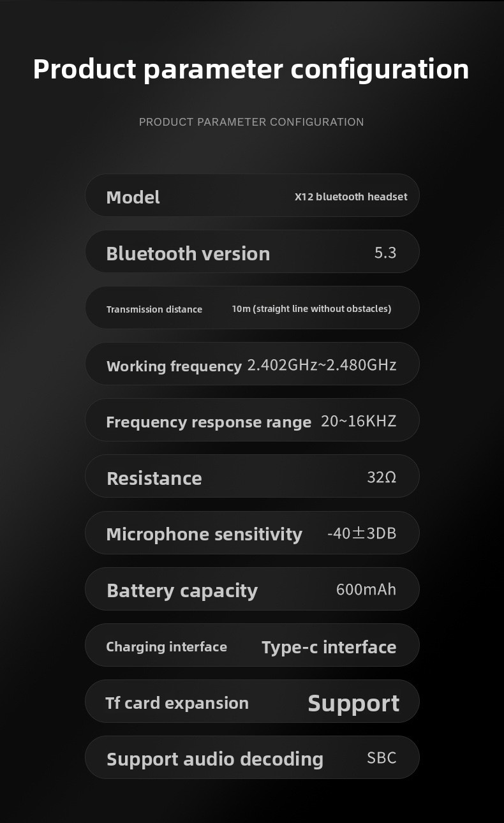Click the Tf card expansion label
The height and width of the screenshot is (823, 504).
tap(177, 703)
